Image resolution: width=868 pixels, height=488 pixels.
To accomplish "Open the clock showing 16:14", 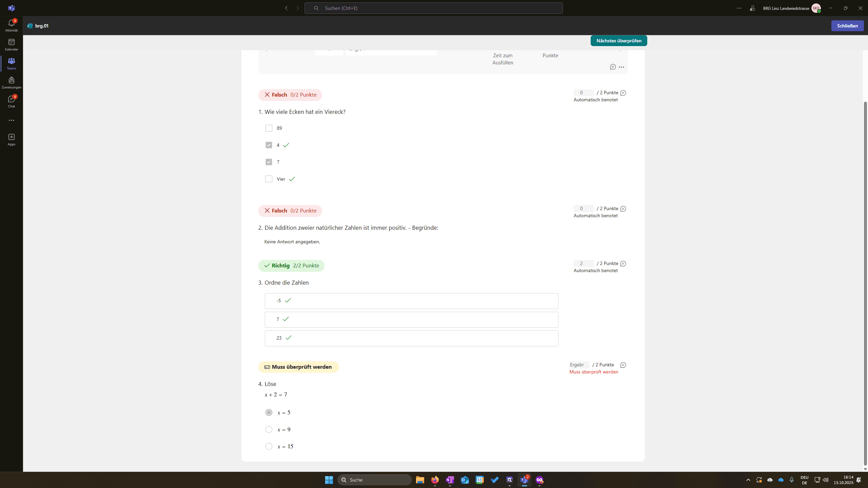I will tap(844, 480).
